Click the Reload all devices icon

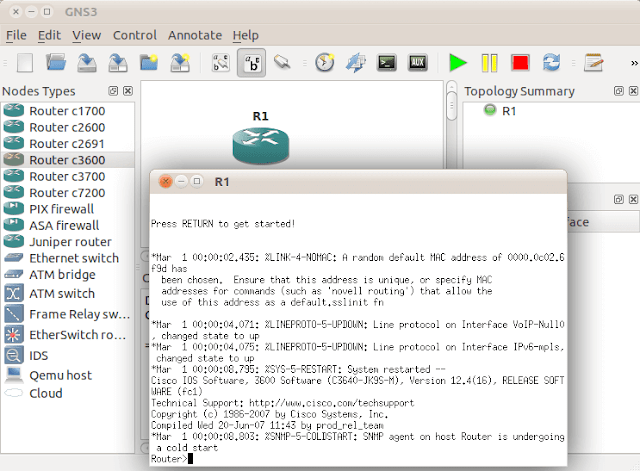pos(551,63)
